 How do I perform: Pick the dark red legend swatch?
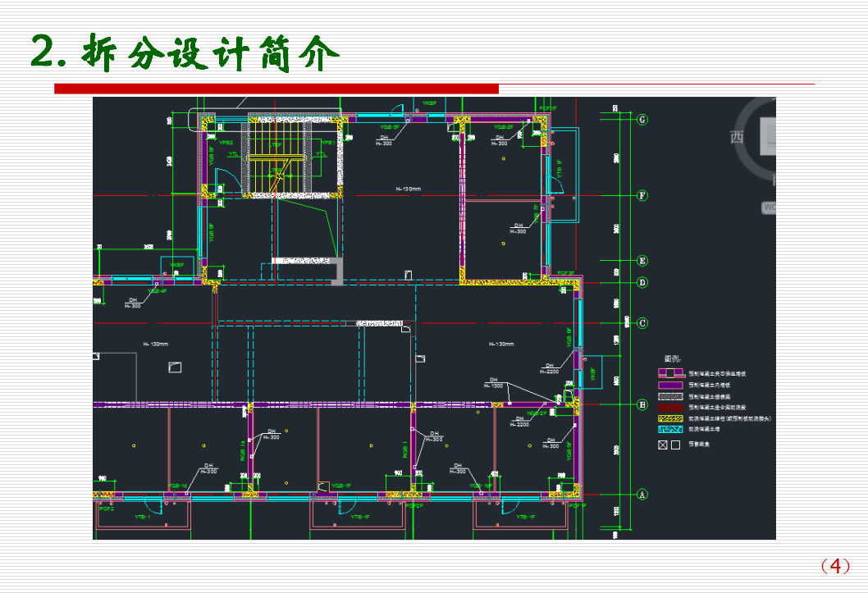point(671,407)
